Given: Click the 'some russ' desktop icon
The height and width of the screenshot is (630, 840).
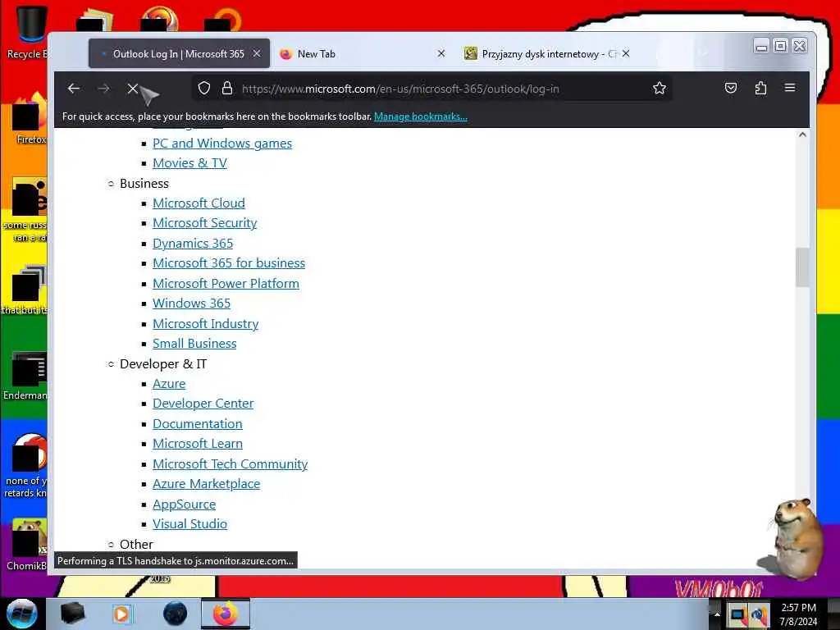Looking at the screenshot, I should tap(27, 210).
